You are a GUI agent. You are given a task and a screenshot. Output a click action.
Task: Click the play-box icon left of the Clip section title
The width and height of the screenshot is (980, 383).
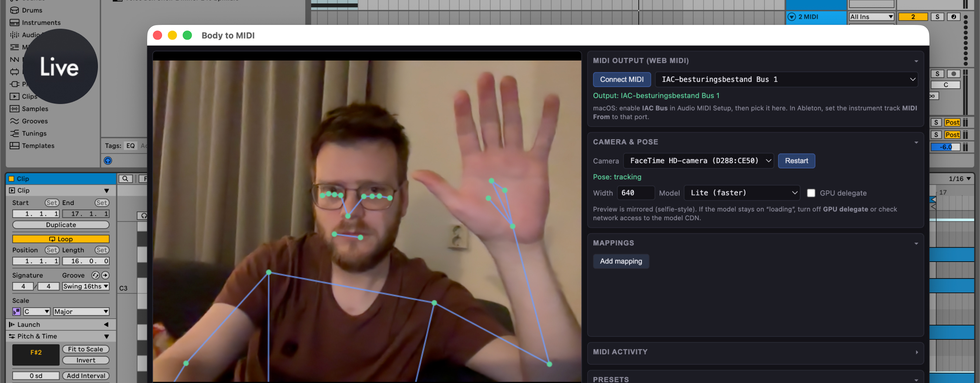pos(12,191)
